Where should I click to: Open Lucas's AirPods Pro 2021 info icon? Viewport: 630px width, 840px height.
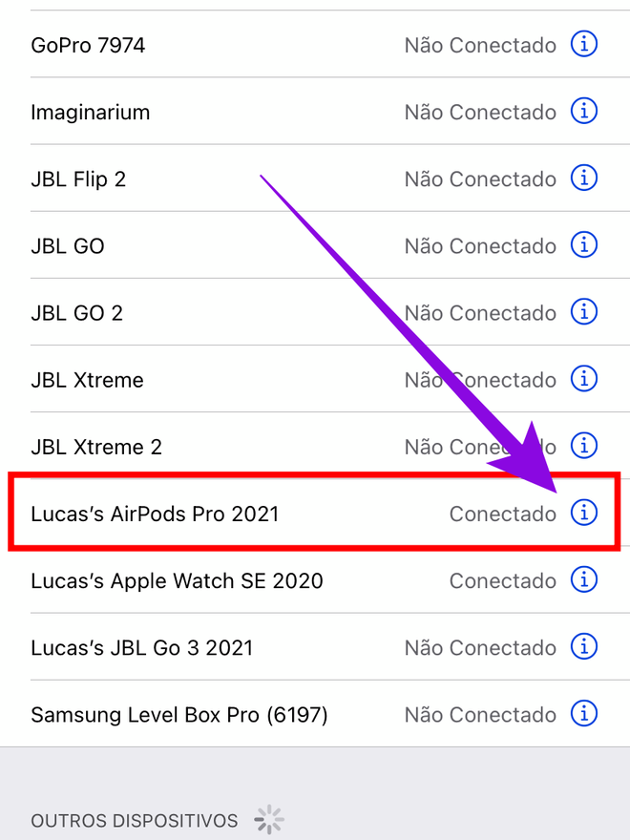click(x=584, y=514)
